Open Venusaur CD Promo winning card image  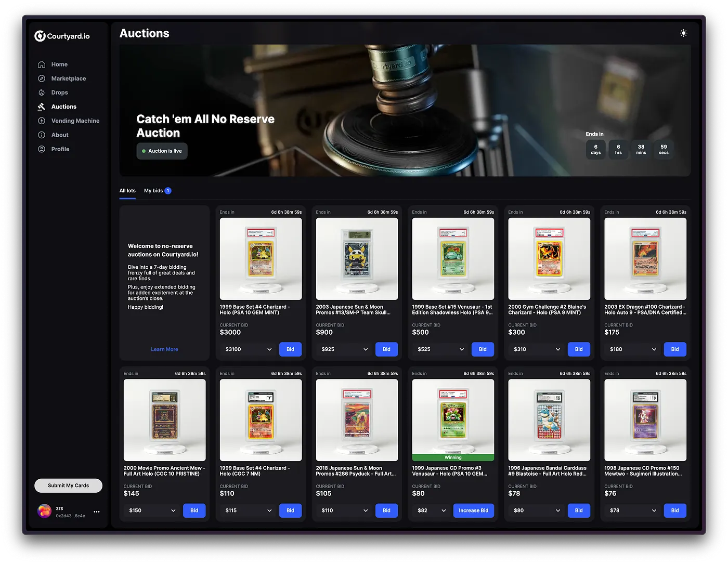(x=453, y=419)
